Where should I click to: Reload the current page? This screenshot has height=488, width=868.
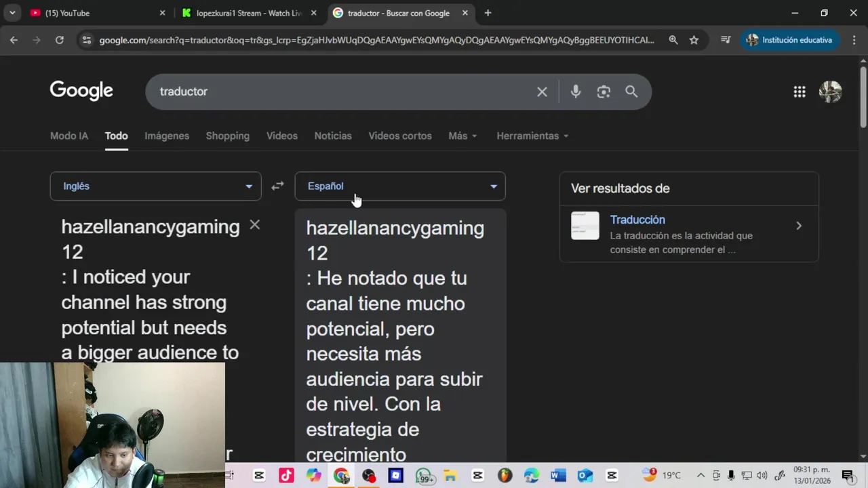60,40
